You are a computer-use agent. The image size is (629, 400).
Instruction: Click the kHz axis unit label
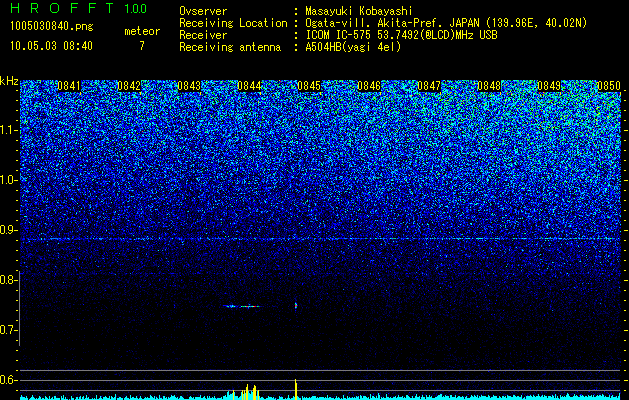point(9,81)
